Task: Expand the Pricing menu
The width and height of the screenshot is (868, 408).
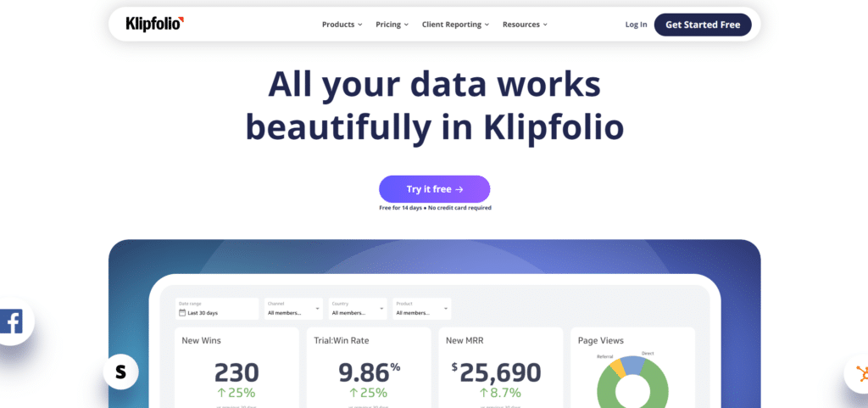Action: click(392, 25)
